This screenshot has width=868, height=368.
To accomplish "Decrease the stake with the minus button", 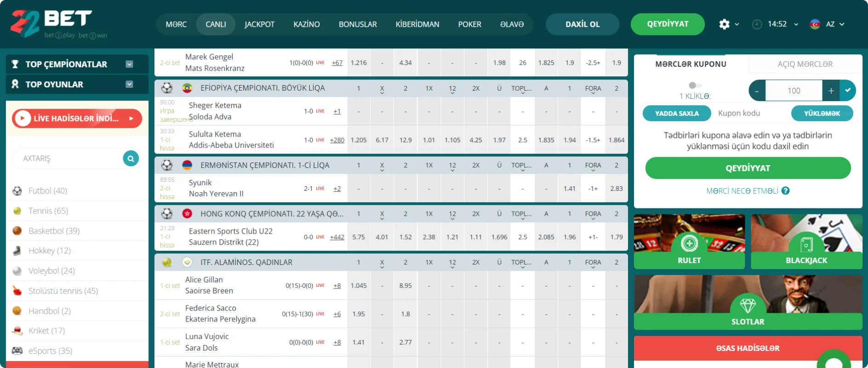I will [757, 91].
